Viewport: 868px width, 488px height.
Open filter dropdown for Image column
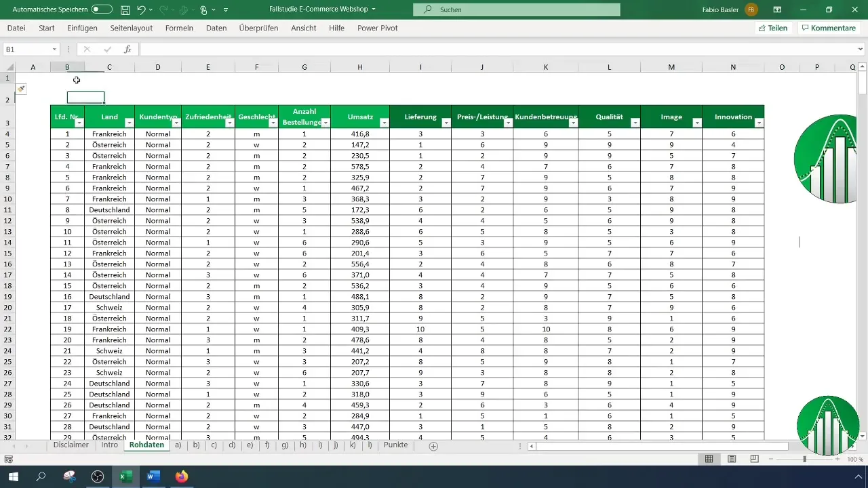[697, 123]
